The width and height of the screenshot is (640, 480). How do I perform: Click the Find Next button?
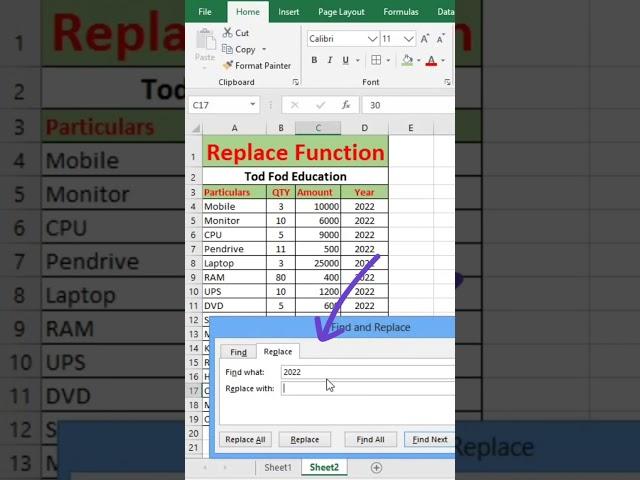[429, 440]
